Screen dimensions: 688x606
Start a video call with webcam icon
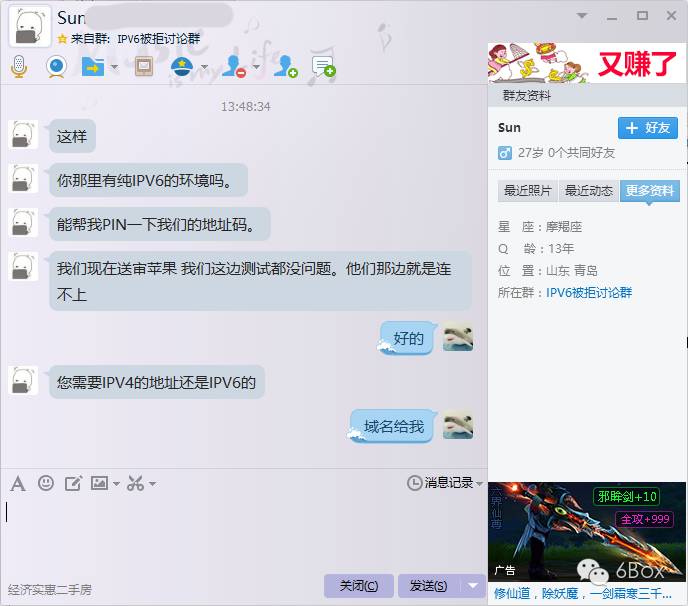pos(57,67)
